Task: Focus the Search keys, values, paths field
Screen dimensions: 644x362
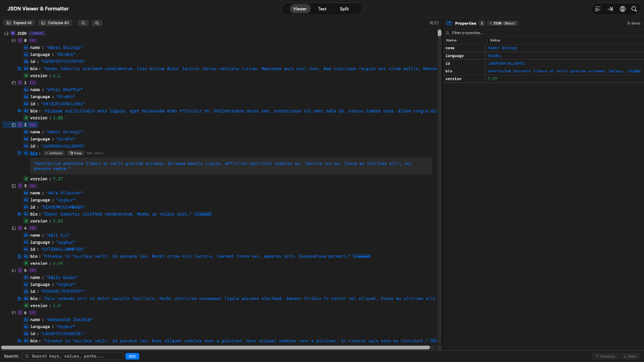Action: point(73,356)
